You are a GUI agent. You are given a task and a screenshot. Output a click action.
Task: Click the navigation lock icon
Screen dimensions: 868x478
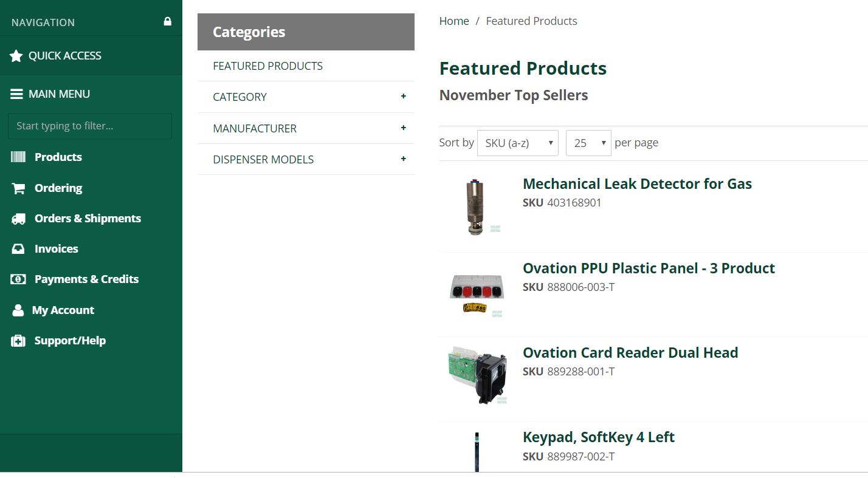167,21
